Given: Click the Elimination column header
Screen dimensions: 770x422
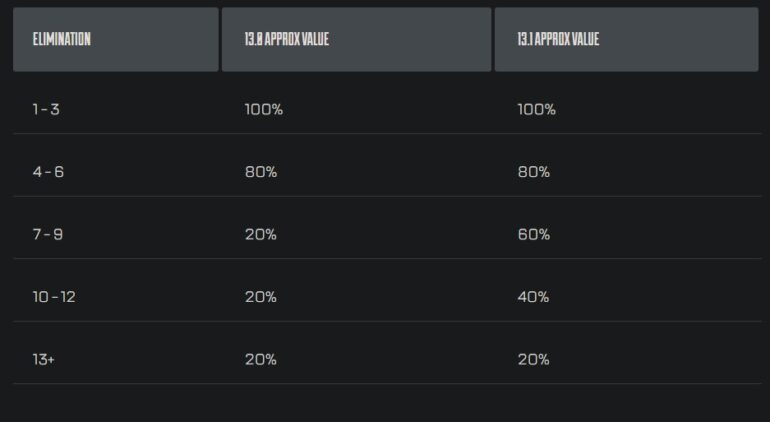Looking at the screenshot, I should coord(116,39).
